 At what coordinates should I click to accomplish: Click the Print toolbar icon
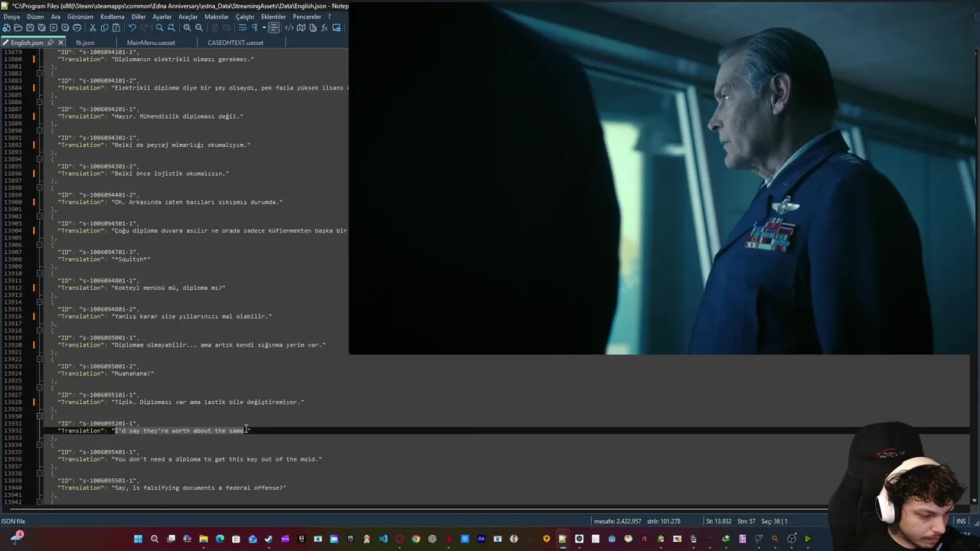(77, 28)
